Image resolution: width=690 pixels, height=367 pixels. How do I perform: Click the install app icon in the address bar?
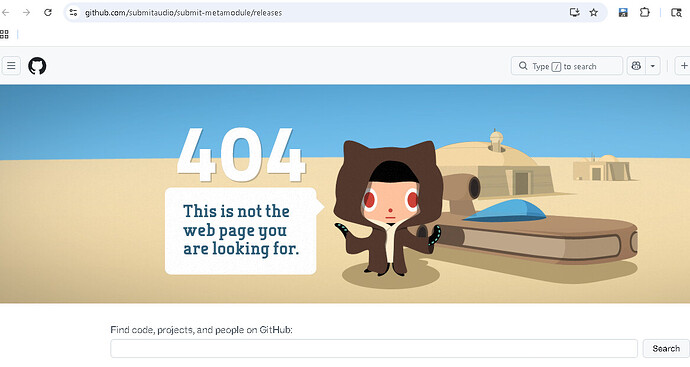[574, 12]
